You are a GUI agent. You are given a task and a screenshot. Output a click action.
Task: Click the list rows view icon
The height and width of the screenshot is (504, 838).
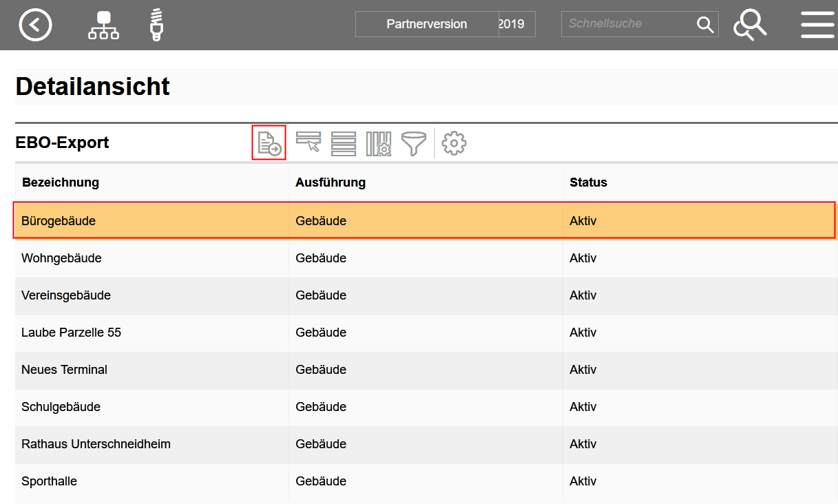(344, 143)
